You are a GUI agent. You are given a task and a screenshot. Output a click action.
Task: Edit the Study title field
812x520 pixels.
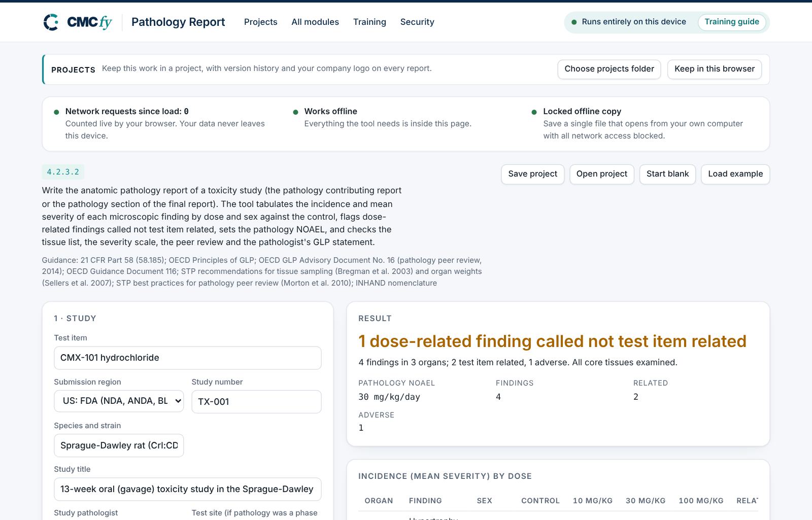[x=188, y=489]
